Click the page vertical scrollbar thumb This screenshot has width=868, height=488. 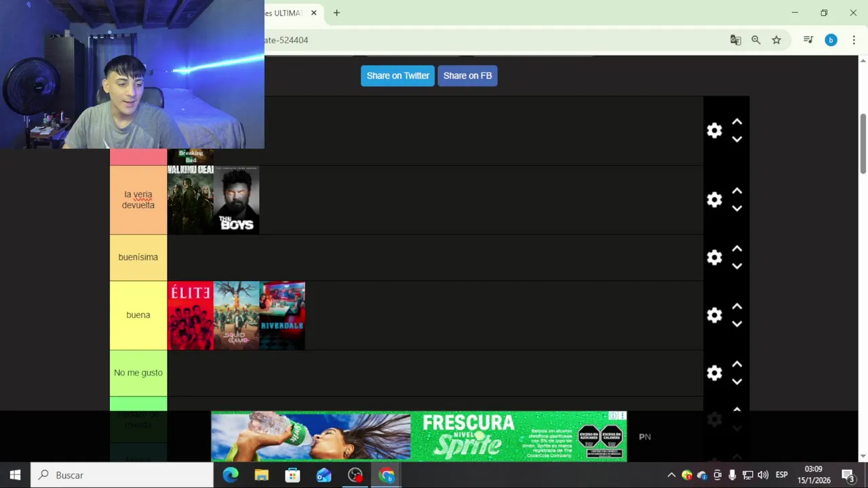(863, 144)
